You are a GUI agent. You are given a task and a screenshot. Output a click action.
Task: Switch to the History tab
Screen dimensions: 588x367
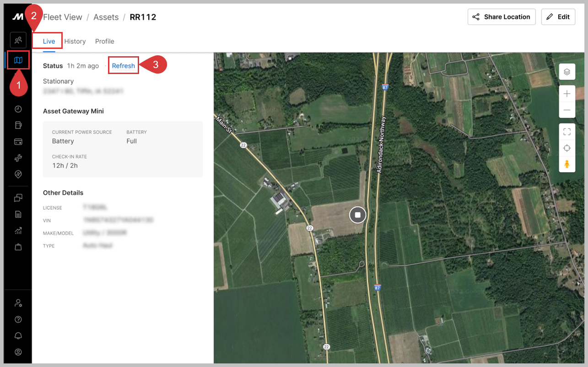coord(75,41)
